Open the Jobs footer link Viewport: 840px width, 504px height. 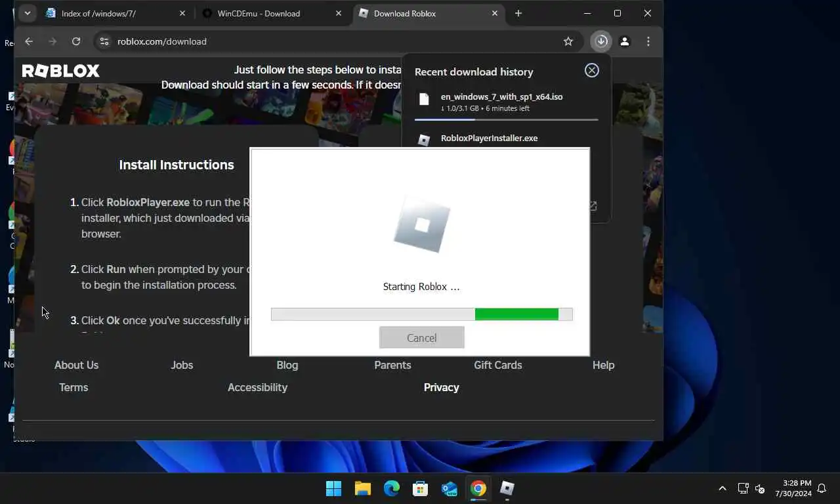pos(182,365)
